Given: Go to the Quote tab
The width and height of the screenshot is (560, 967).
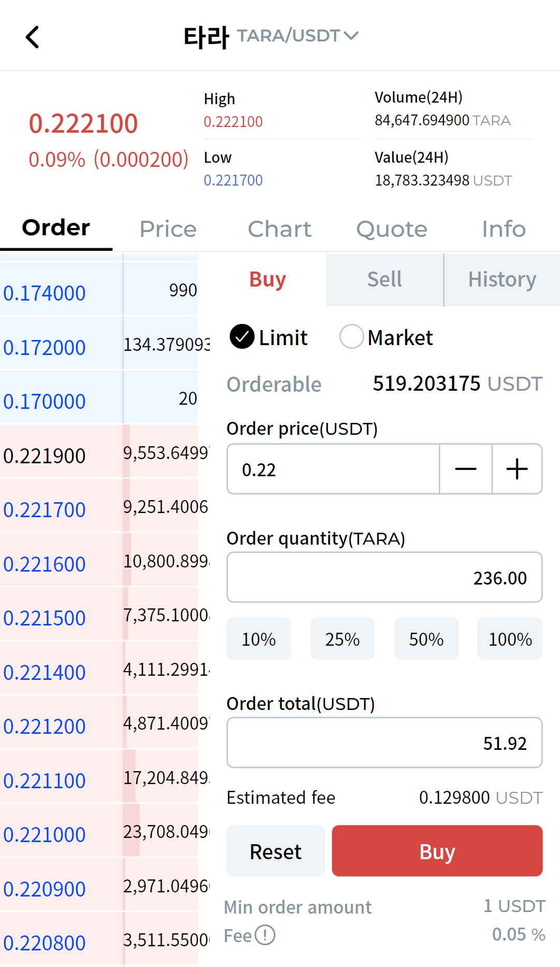Looking at the screenshot, I should (x=391, y=229).
